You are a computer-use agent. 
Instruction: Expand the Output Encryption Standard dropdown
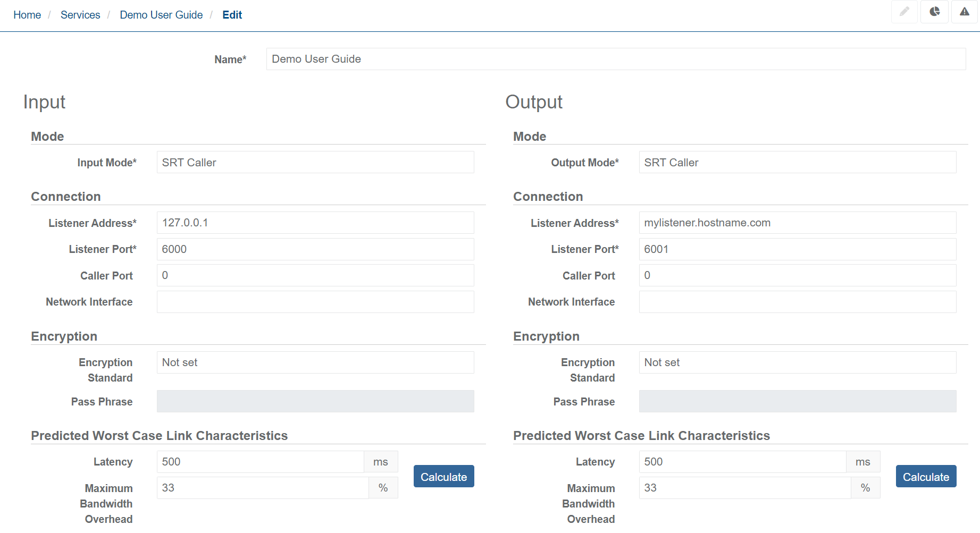pyautogui.click(x=797, y=362)
